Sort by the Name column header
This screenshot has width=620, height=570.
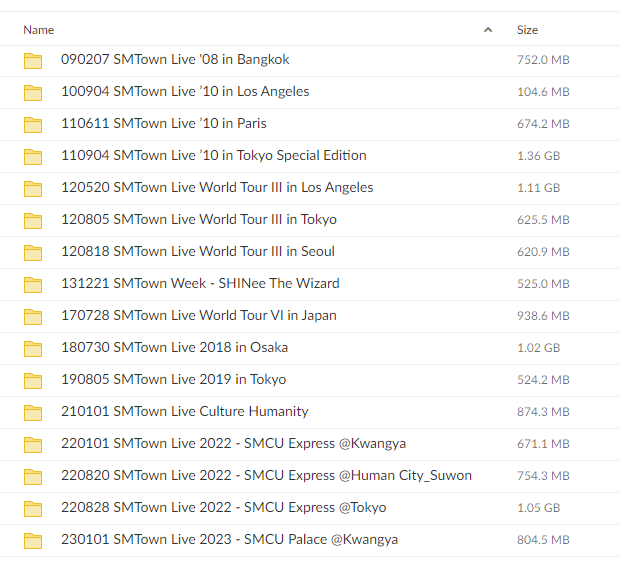point(38,30)
